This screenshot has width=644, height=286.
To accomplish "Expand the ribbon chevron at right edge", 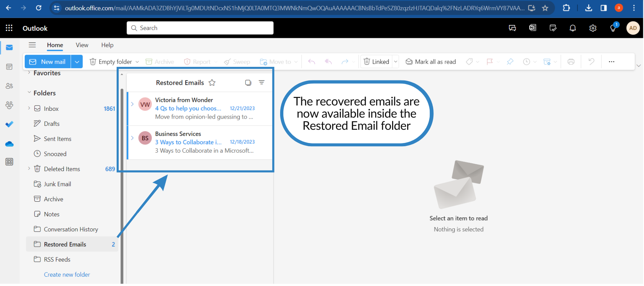I will coord(639,66).
